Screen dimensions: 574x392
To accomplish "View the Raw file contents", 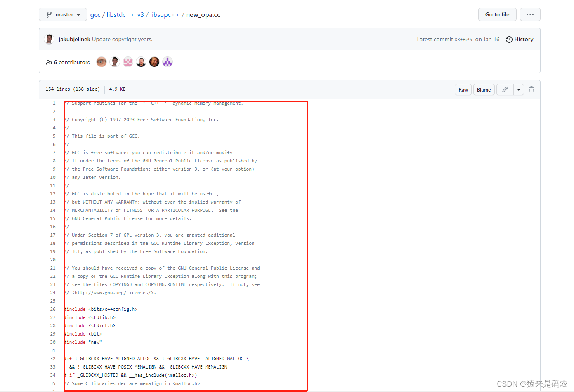I will [463, 89].
